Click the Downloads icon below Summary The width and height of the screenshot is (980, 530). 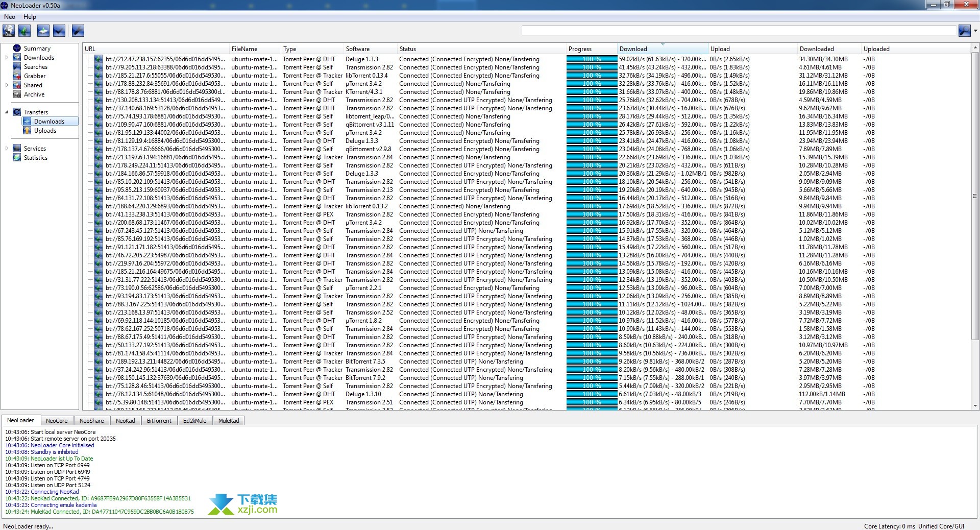tap(17, 58)
